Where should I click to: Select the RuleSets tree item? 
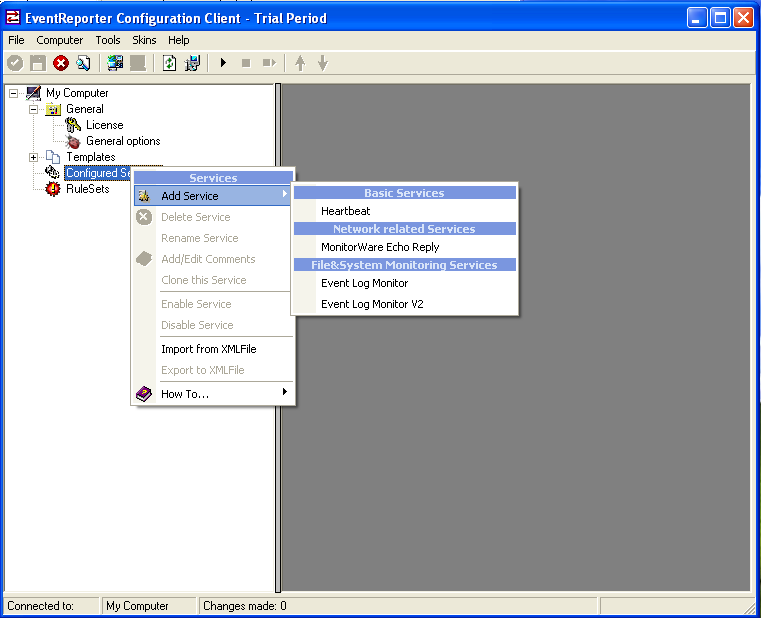click(x=88, y=189)
